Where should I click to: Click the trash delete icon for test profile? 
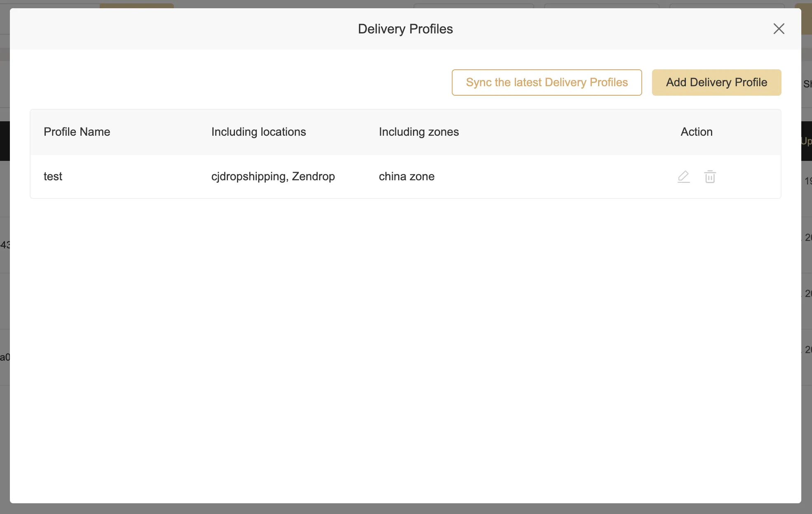pos(710,177)
